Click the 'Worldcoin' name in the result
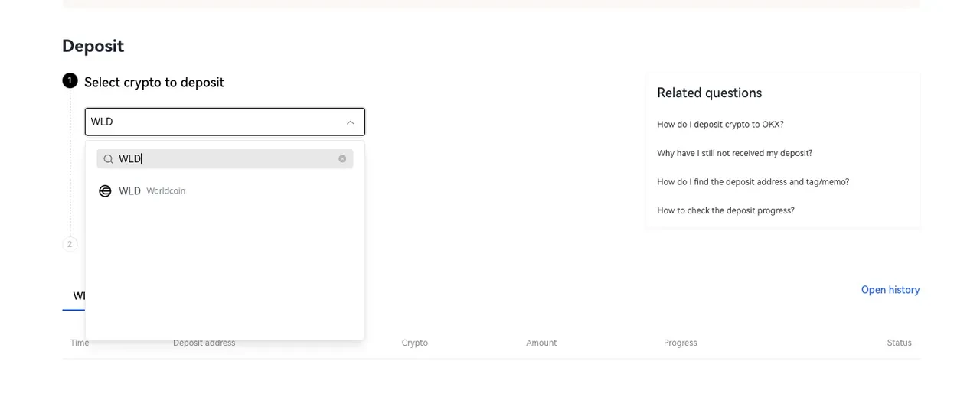 tap(166, 191)
